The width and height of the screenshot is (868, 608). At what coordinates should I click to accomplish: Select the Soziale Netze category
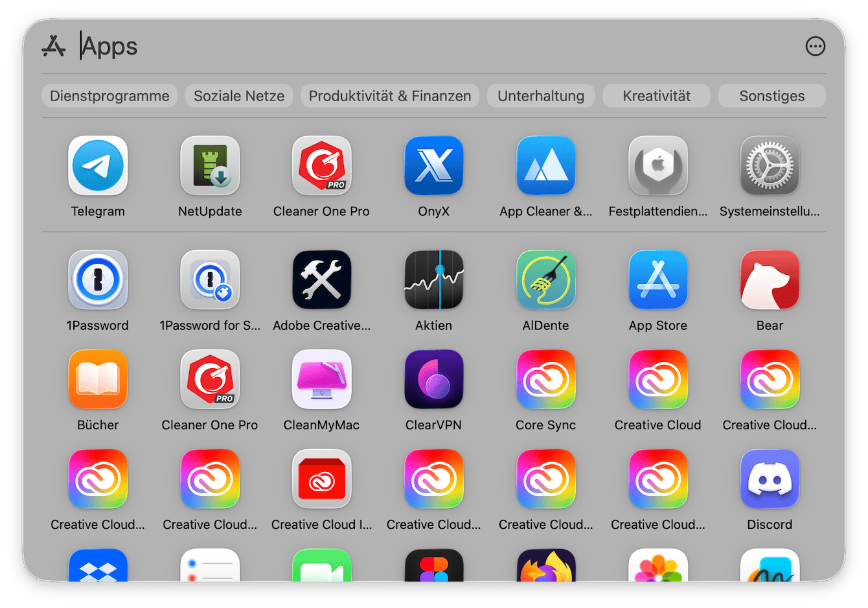(239, 95)
